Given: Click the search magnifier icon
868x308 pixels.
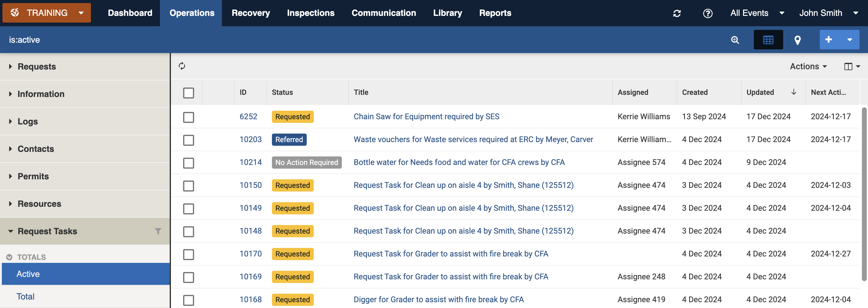Looking at the screenshot, I should pos(735,40).
